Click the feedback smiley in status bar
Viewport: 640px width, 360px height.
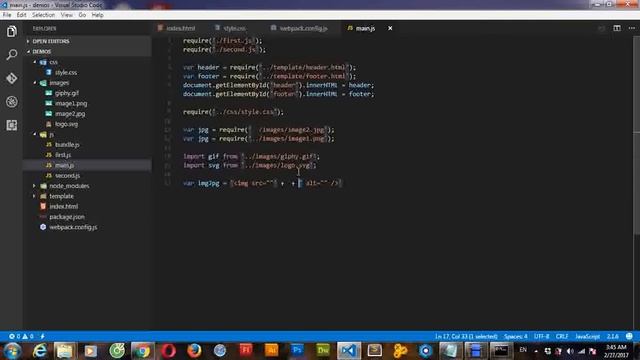[629, 336]
